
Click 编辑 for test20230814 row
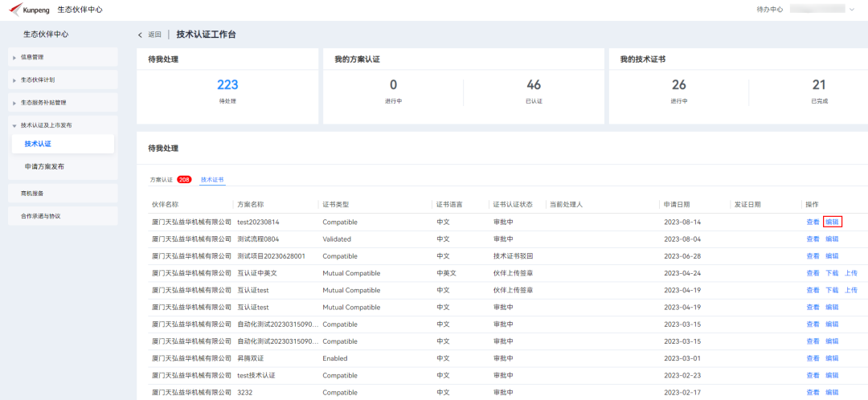tap(832, 222)
